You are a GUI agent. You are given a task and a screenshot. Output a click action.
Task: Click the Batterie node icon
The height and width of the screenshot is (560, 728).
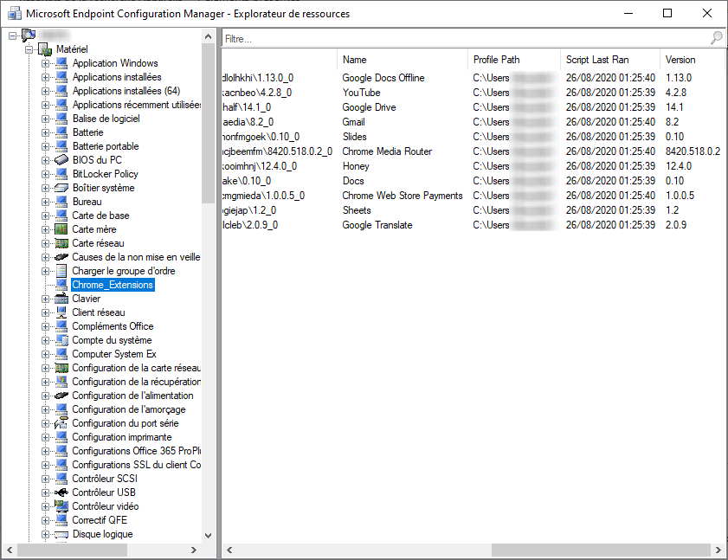pyautogui.click(x=61, y=132)
